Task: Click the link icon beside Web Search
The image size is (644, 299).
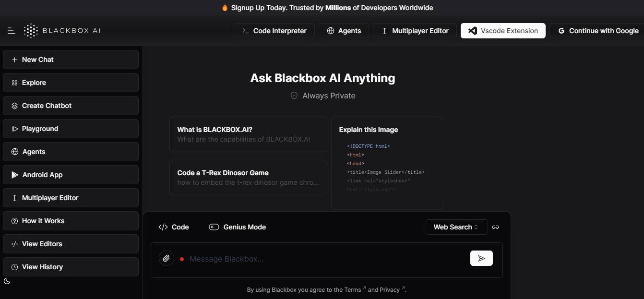Action: coord(495,227)
